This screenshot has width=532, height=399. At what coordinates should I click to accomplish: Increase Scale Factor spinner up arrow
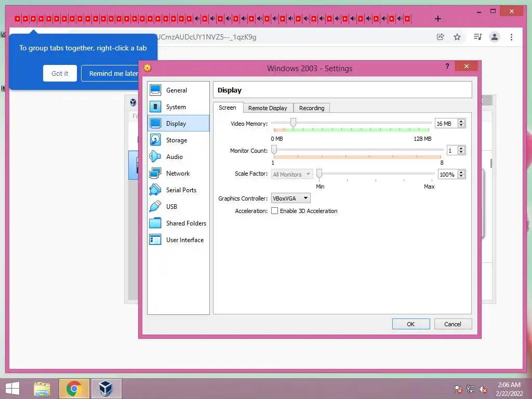pos(461,172)
